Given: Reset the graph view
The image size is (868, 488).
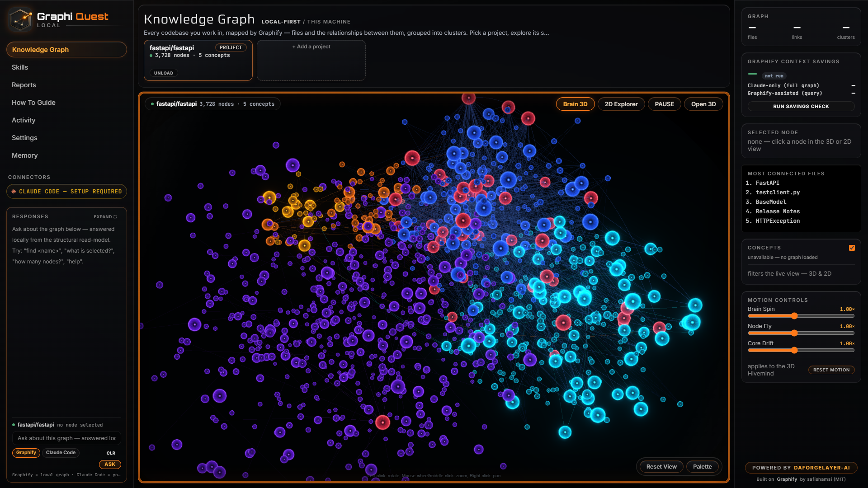Looking at the screenshot, I should coord(661,467).
